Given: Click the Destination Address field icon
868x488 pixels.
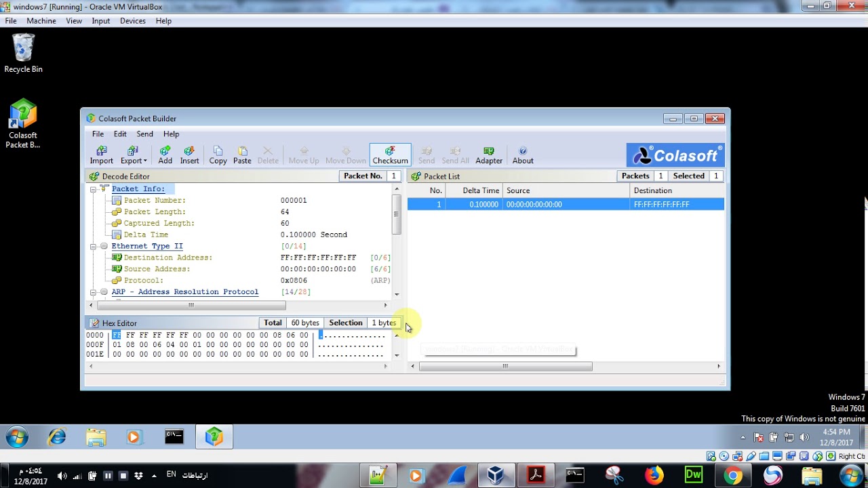Looking at the screenshot, I should tap(117, 258).
